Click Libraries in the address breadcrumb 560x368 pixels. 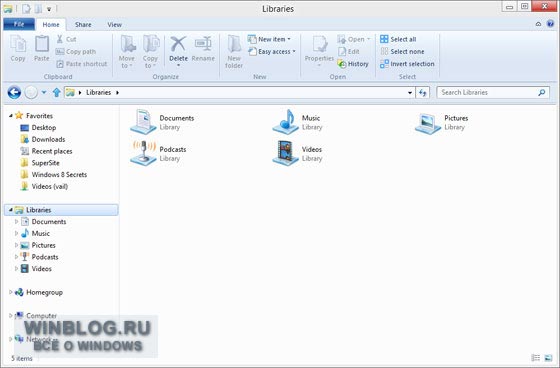coord(99,93)
